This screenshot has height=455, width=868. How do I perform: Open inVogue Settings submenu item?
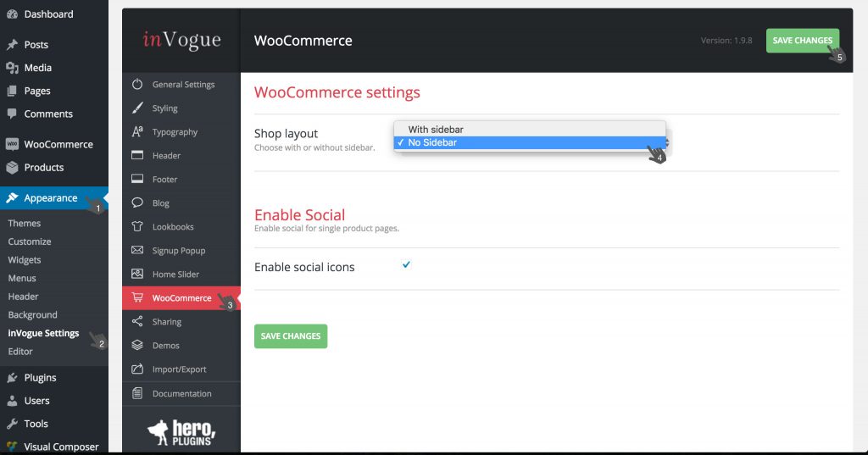[44, 333]
